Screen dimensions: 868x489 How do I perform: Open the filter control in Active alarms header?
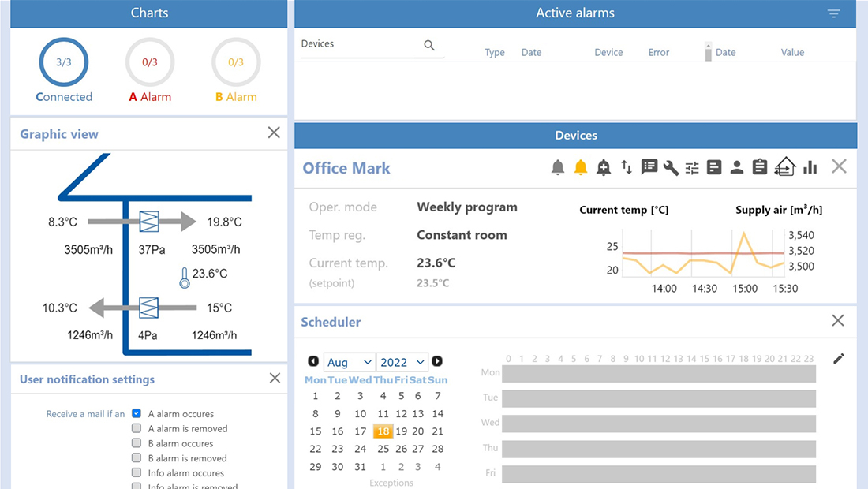[x=833, y=13]
